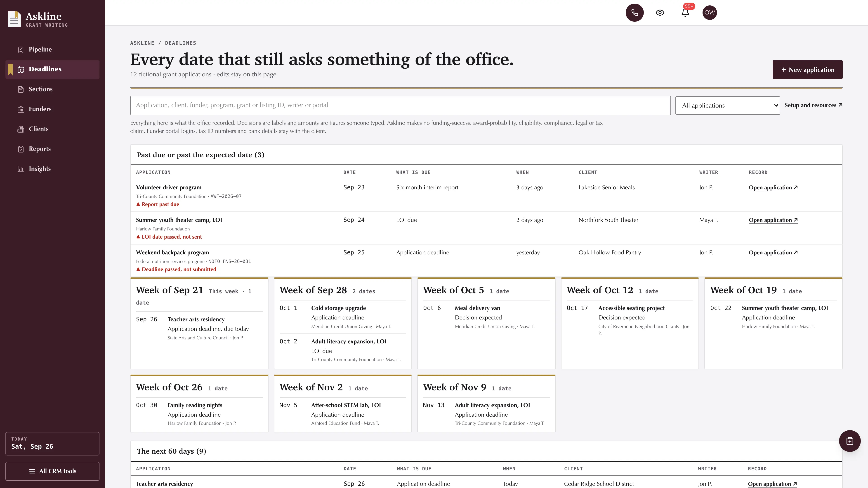Screen dimensions: 868x488
Task: Select Accessible seating project entry
Action: point(631,308)
